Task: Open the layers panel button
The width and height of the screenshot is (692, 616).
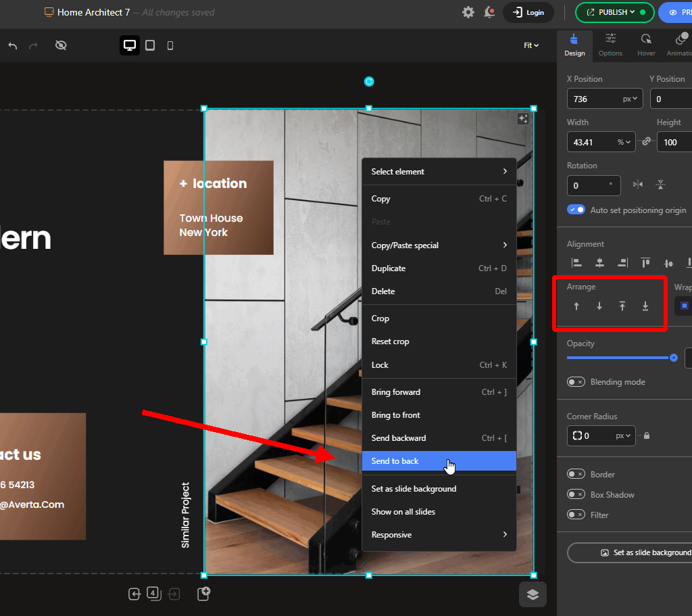Action: [x=533, y=594]
